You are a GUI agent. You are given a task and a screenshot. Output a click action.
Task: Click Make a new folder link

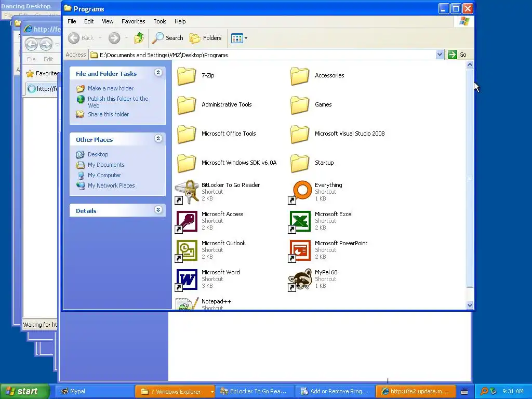point(111,88)
